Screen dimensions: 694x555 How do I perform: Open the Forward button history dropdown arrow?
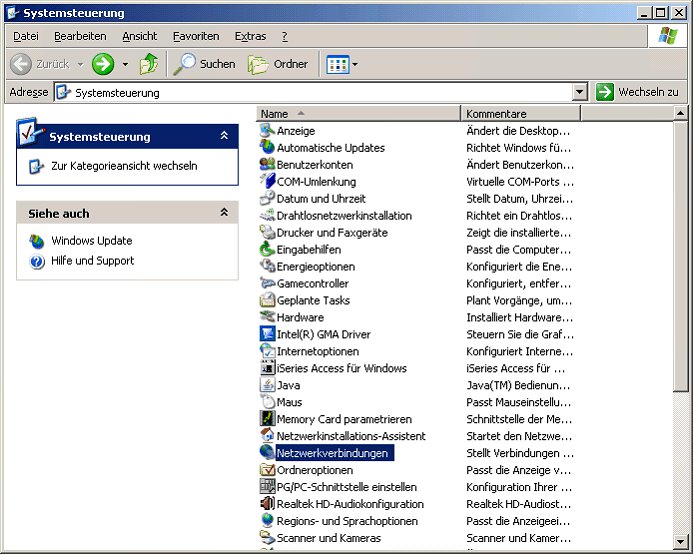pos(125,64)
